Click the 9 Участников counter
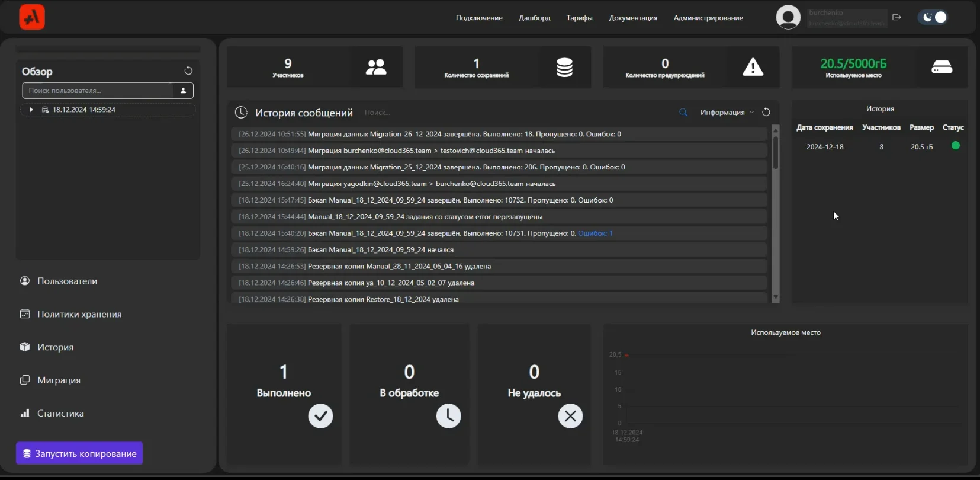The width and height of the screenshot is (980, 480). click(288, 67)
